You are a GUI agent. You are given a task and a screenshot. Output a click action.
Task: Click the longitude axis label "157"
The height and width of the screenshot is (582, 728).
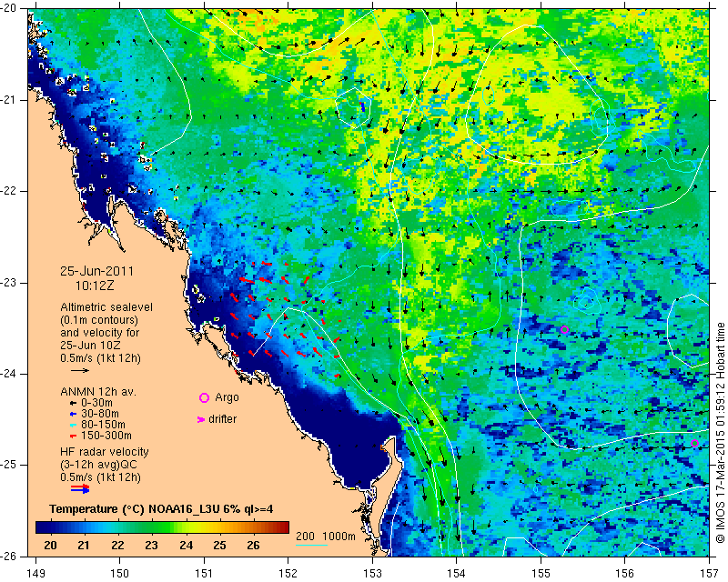[709, 574]
